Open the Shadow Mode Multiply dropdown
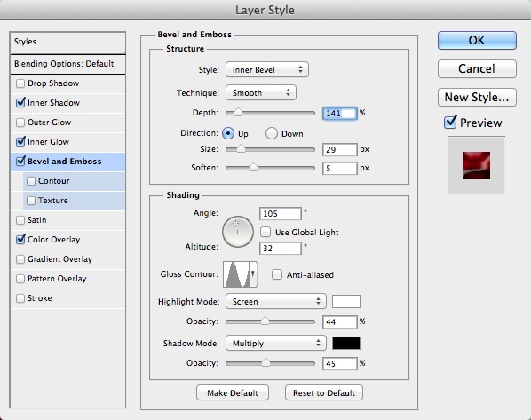This screenshot has width=531, height=420. (x=276, y=343)
